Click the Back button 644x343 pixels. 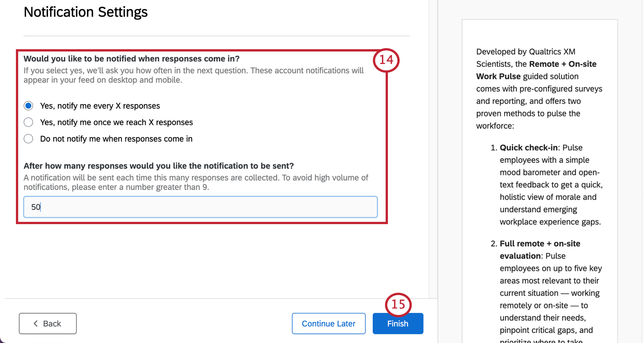[47, 323]
